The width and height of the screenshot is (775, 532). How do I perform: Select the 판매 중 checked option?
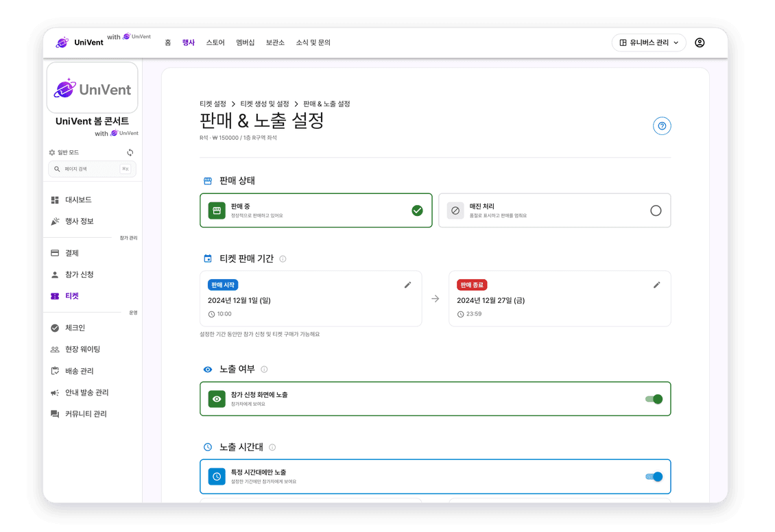[417, 210]
